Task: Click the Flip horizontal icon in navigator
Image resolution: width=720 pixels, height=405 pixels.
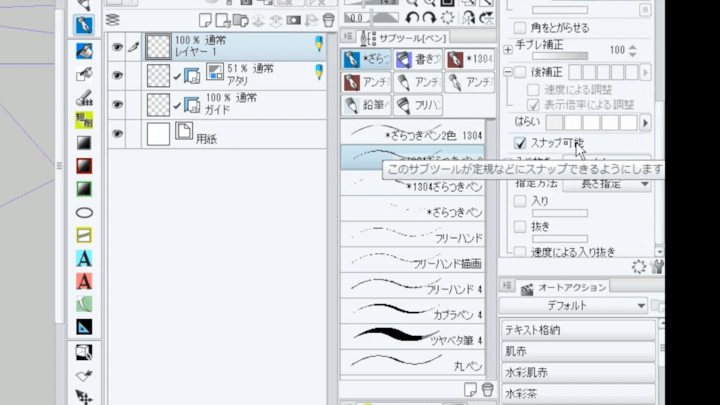Action: click(468, 18)
